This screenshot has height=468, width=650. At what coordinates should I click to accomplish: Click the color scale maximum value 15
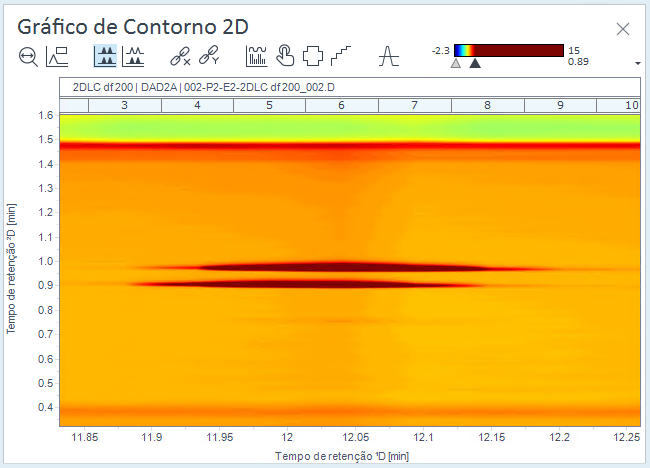(574, 51)
